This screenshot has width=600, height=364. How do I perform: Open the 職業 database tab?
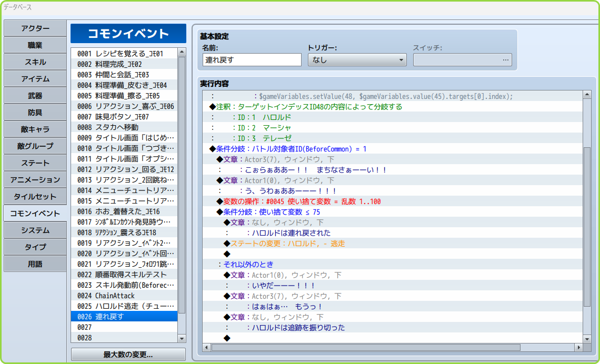coord(35,45)
